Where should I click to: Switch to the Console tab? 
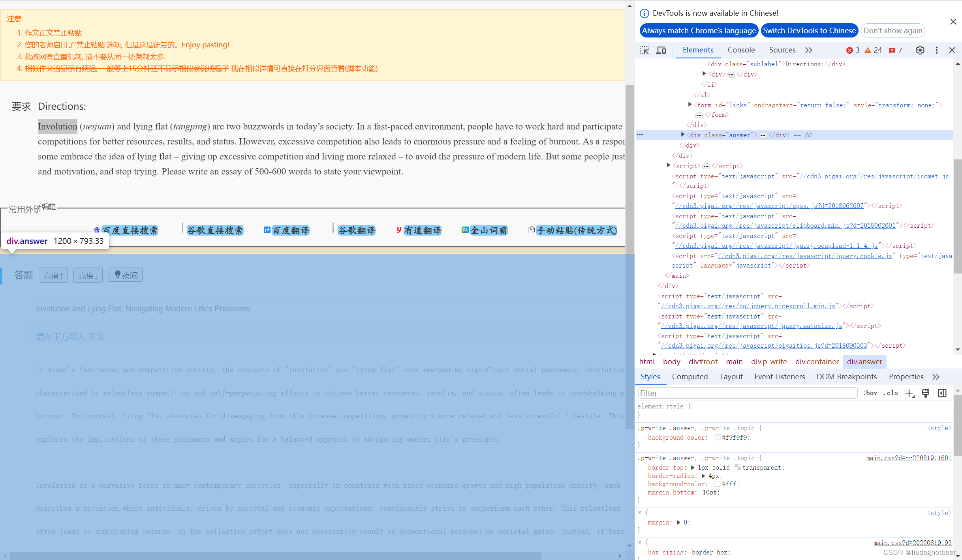click(741, 50)
